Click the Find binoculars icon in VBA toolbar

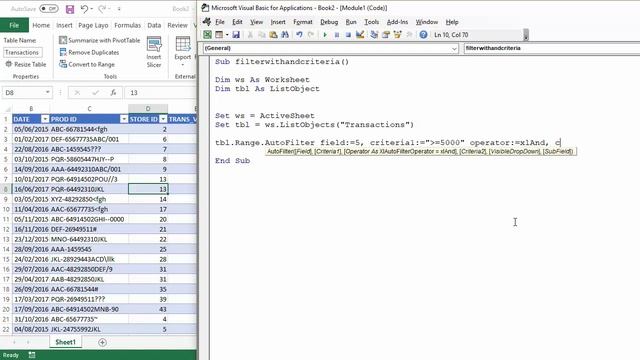tap(285, 35)
